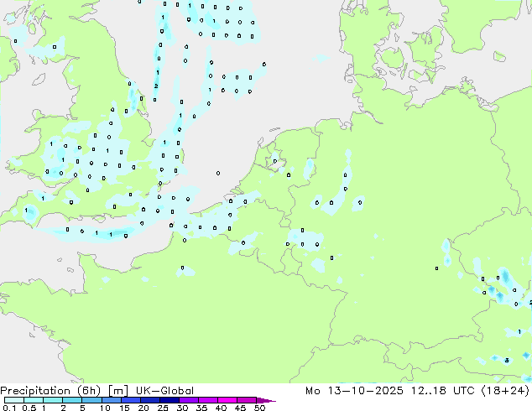Screen dimensions: 532x411
Task: Click the '12..18 UTC' time range text
Action: tap(443, 391)
